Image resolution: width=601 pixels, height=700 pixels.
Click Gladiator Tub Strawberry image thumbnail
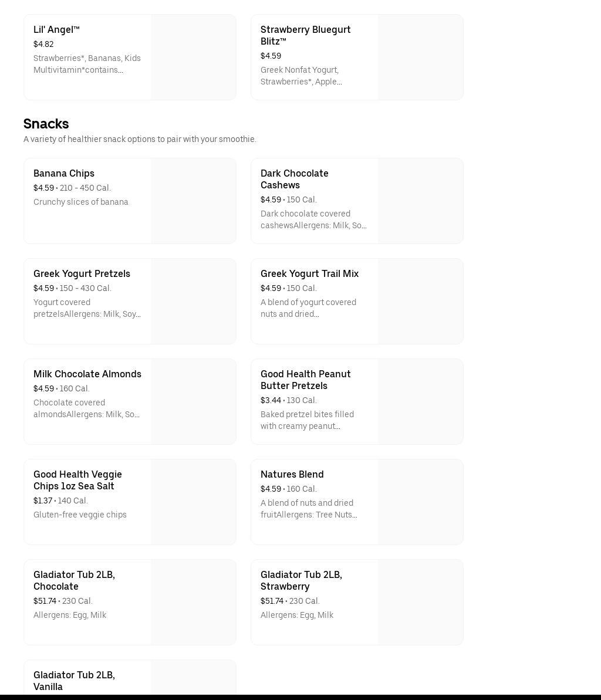[x=420, y=602]
